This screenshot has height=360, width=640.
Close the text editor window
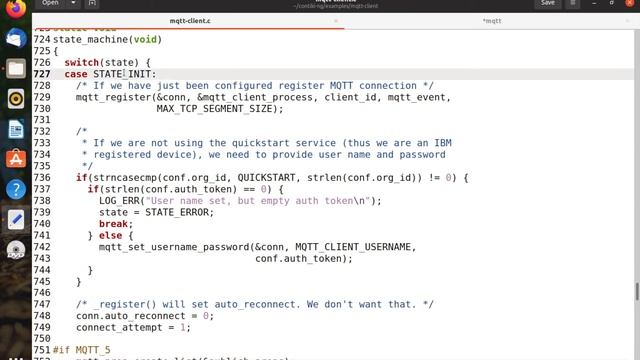point(630,3)
